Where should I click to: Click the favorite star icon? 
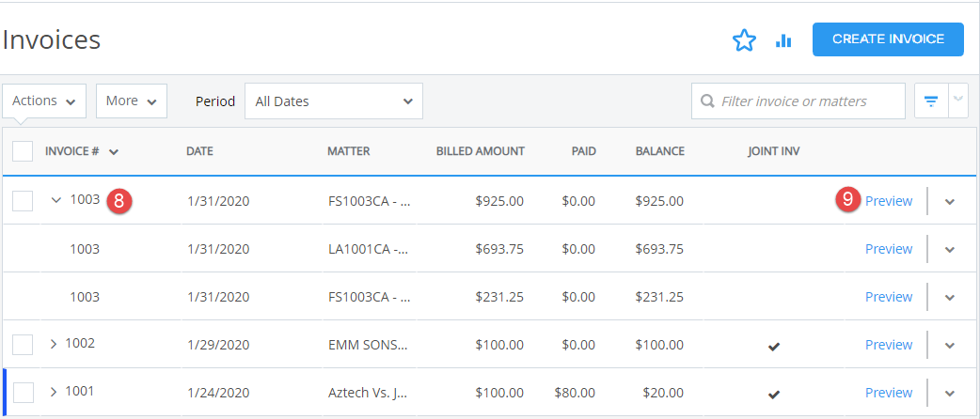pos(744,41)
